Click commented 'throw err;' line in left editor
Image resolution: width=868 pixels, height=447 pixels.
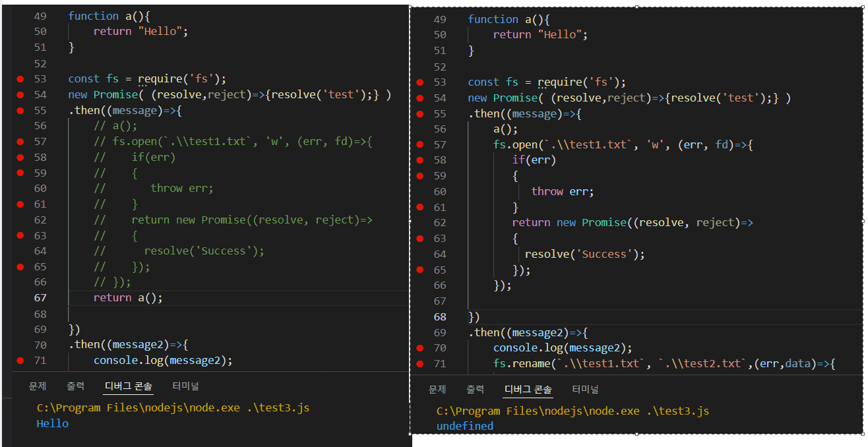[x=182, y=189]
